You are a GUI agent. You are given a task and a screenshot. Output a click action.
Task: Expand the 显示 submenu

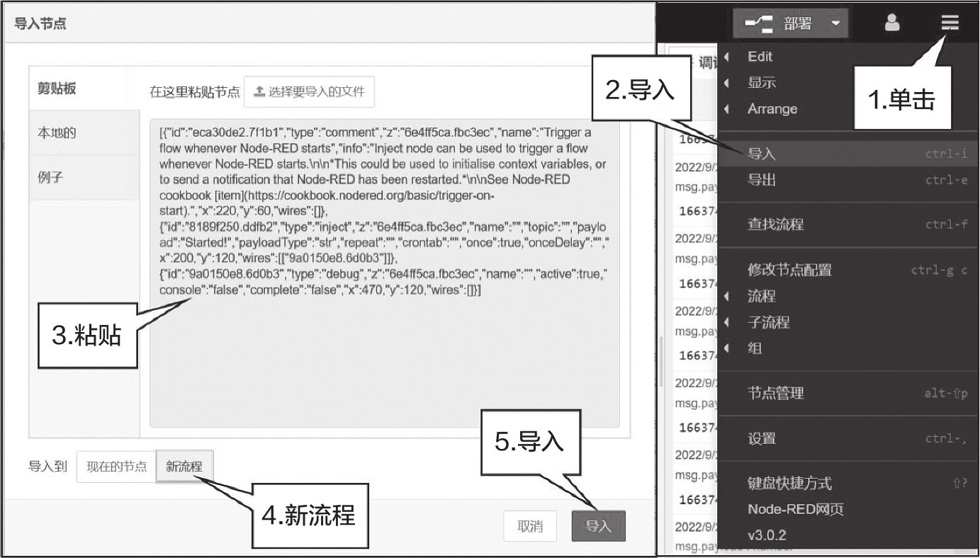(x=762, y=83)
